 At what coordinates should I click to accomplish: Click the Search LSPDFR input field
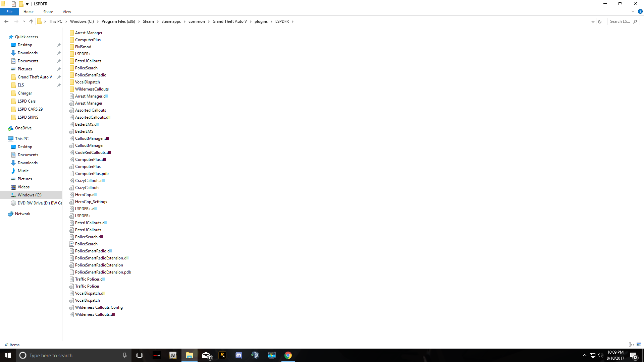[x=620, y=21]
